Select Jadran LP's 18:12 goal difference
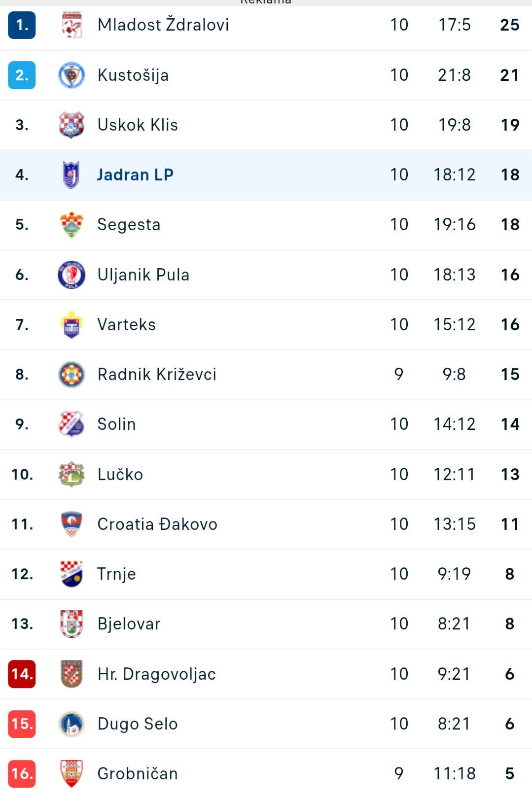This screenshot has height=798, width=532. pyautogui.click(x=454, y=174)
